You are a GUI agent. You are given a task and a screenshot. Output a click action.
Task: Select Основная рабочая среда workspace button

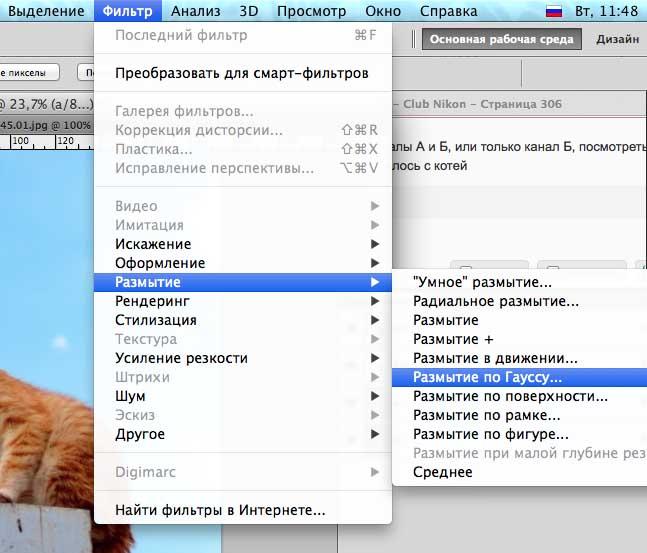coord(501,39)
